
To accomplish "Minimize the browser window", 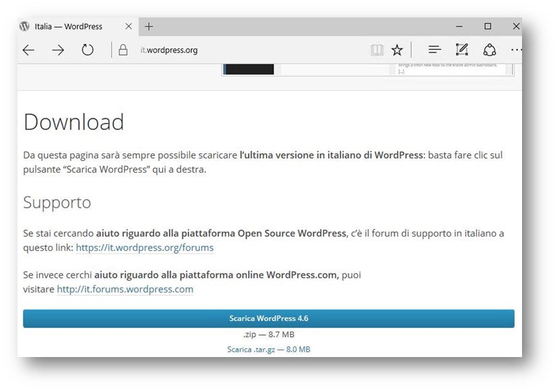I will click(x=459, y=26).
